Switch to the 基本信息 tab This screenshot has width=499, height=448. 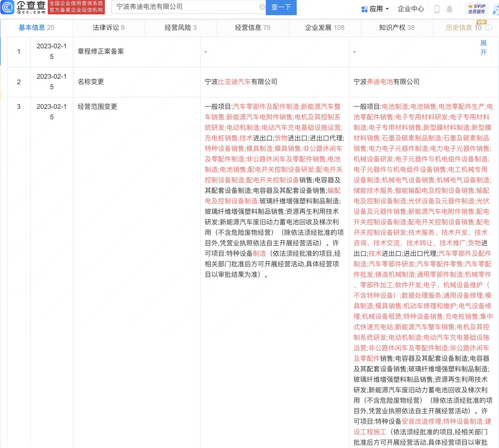[36, 28]
